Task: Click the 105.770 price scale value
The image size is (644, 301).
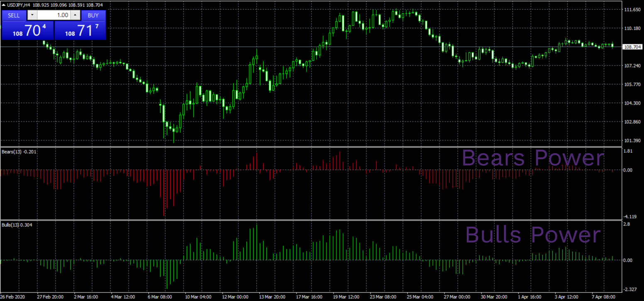Action: point(632,84)
